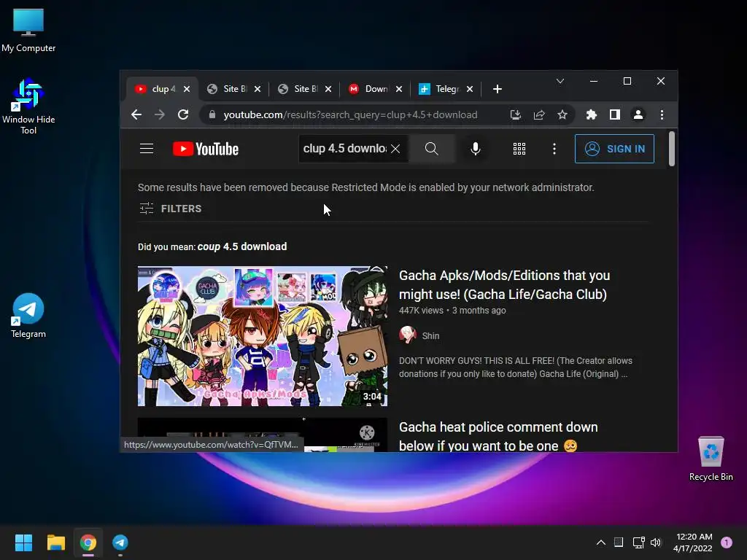View site information lock icon

coord(212,114)
